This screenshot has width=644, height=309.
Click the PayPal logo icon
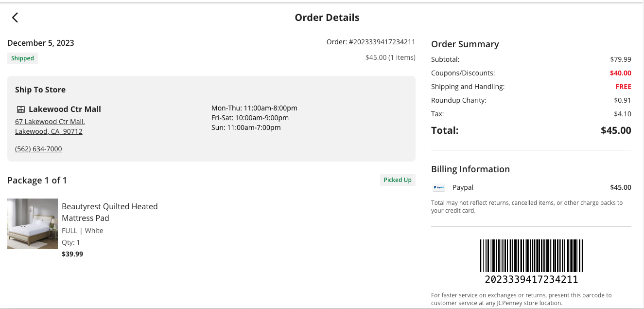[438, 187]
